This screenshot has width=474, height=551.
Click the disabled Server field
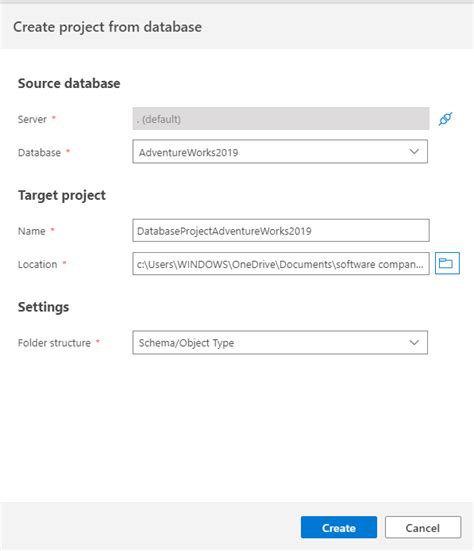tap(281, 119)
